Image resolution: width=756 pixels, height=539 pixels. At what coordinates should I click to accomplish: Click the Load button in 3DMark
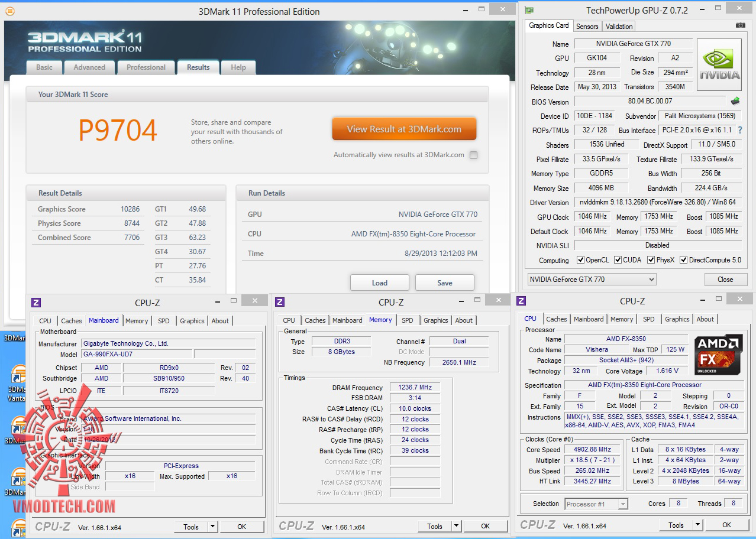pos(380,283)
